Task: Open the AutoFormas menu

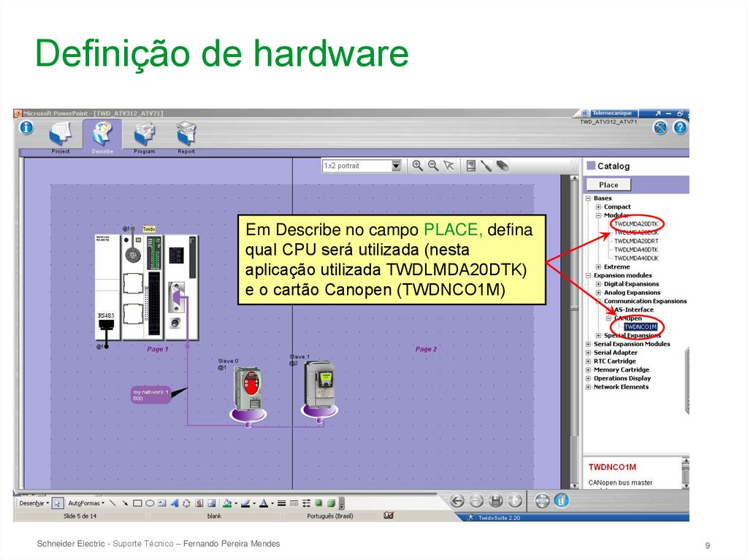Action: [84, 502]
